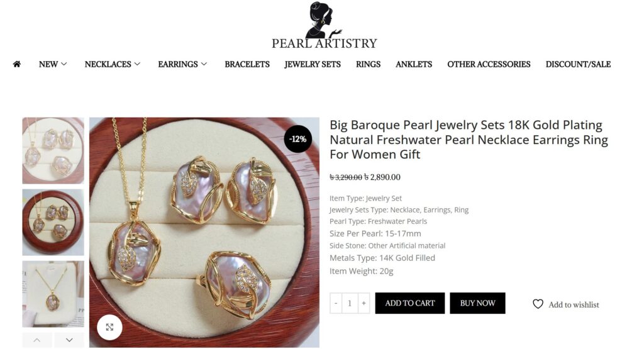Viewport: 644px width, 349px height.
Task: Expand the EARRINGS dropdown menu
Action: (182, 64)
